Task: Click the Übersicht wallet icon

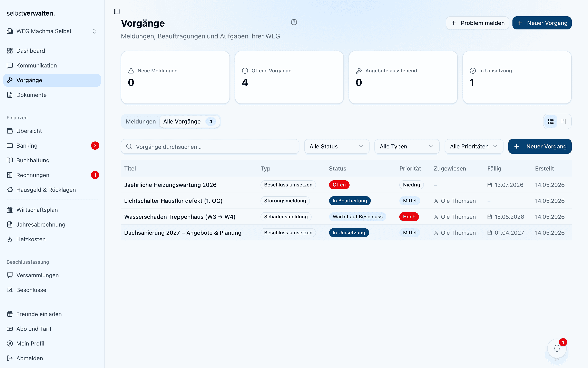Action: pyautogui.click(x=10, y=131)
